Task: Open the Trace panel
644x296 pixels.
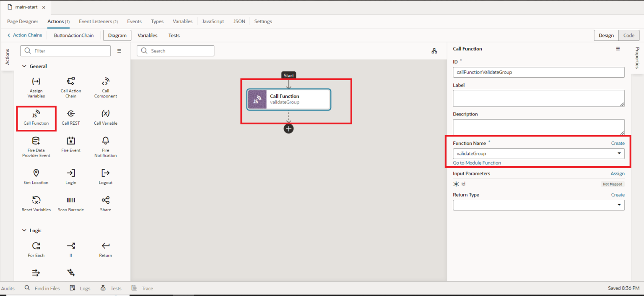Action: 142,288
